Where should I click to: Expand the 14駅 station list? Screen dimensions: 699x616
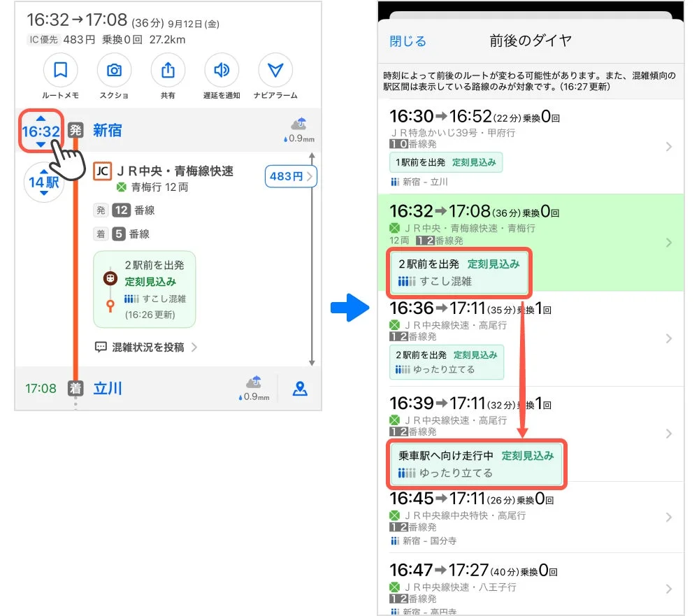(x=43, y=183)
